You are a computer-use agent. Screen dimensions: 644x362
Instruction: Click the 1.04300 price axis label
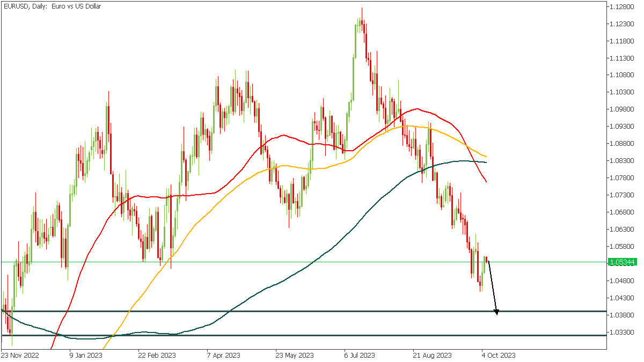pyautogui.click(x=623, y=298)
